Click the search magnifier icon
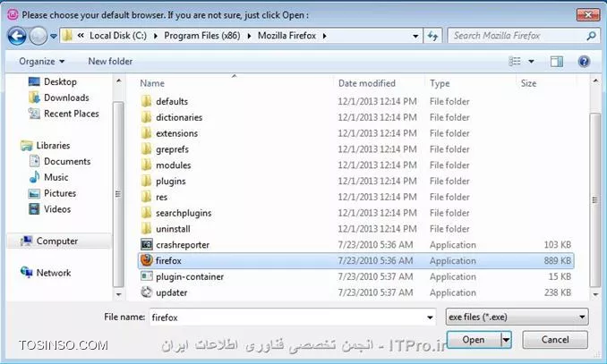 (591, 36)
